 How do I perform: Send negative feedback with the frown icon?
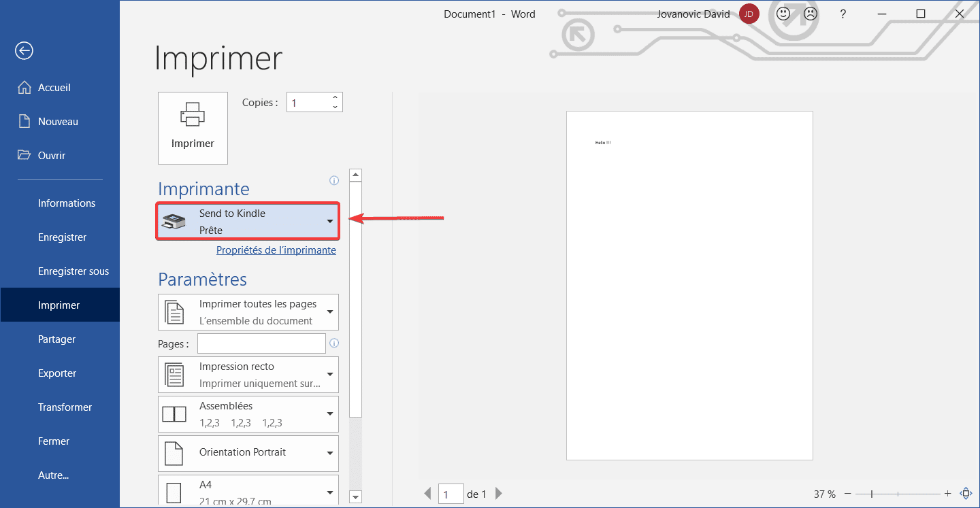coord(811,14)
